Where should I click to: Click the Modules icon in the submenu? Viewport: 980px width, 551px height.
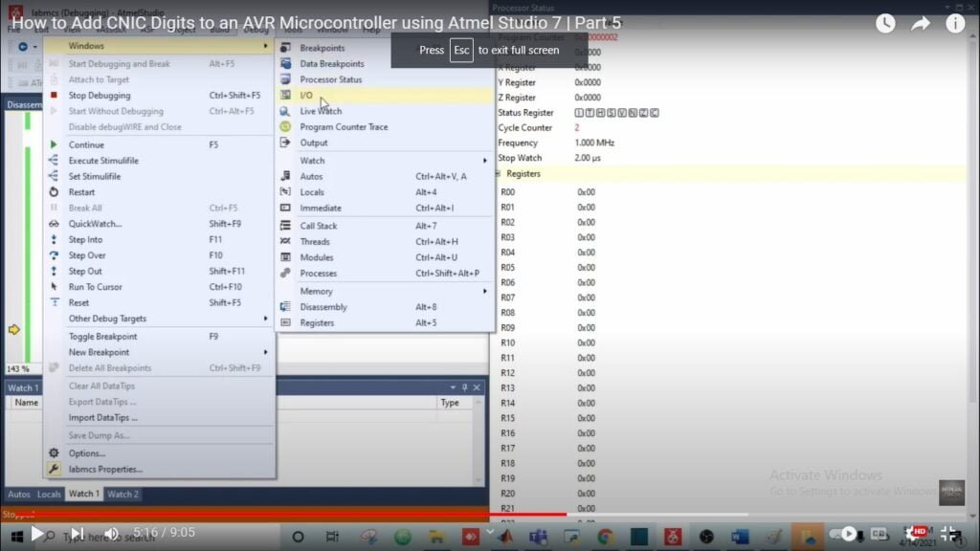click(x=285, y=256)
